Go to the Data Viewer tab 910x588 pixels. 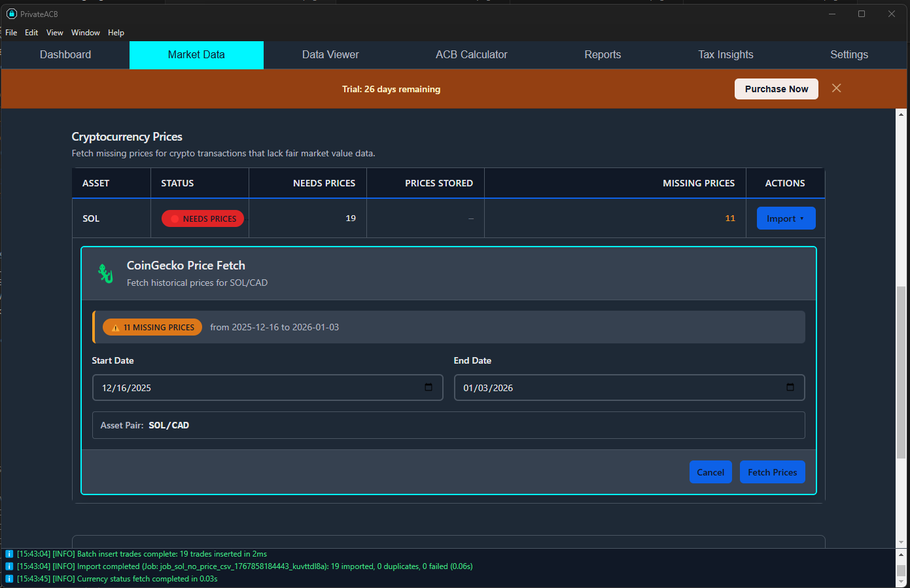330,55
